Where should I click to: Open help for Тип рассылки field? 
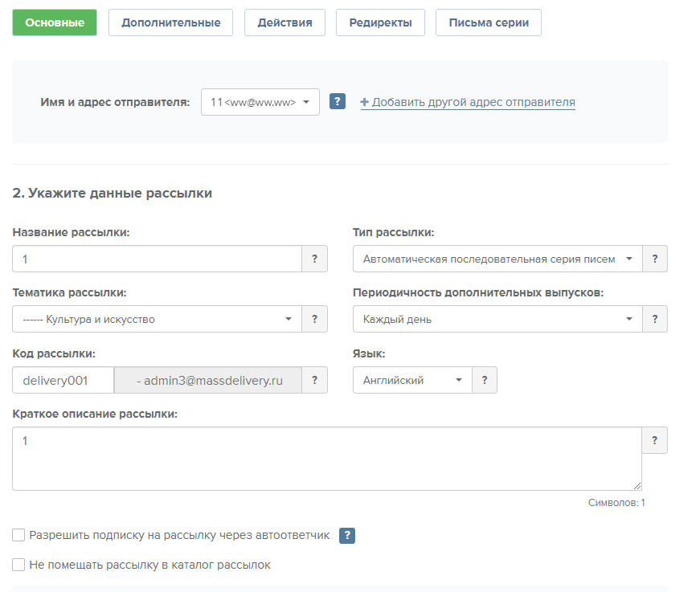(x=655, y=259)
